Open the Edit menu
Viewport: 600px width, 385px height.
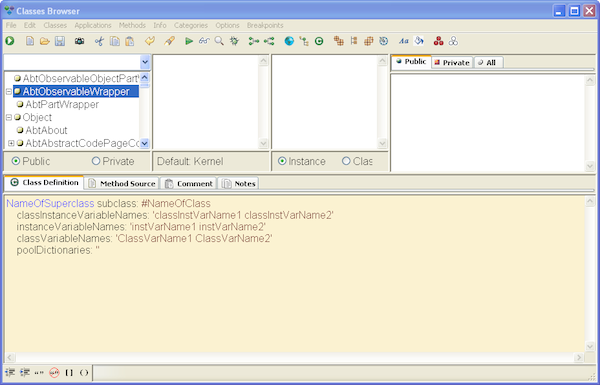[29, 25]
